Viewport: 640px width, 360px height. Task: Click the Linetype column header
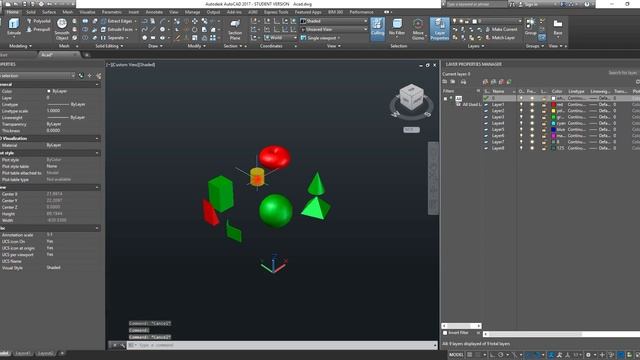576,91
